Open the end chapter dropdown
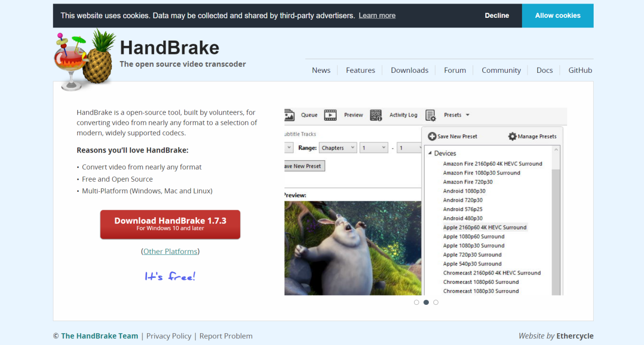 (409, 148)
